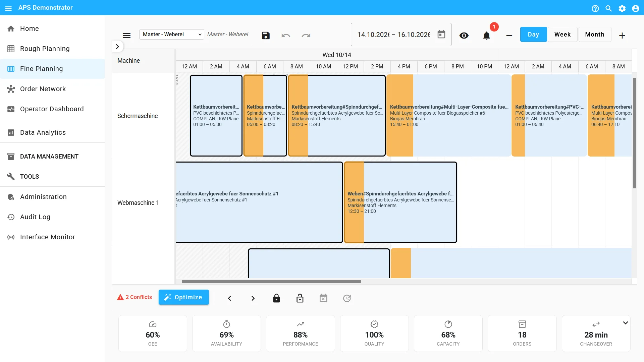Switch to Month view
This screenshot has height=362, width=644.
pyautogui.click(x=595, y=35)
